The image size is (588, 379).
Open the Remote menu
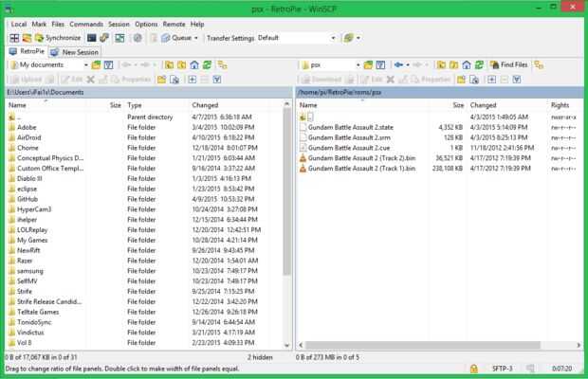point(174,24)
